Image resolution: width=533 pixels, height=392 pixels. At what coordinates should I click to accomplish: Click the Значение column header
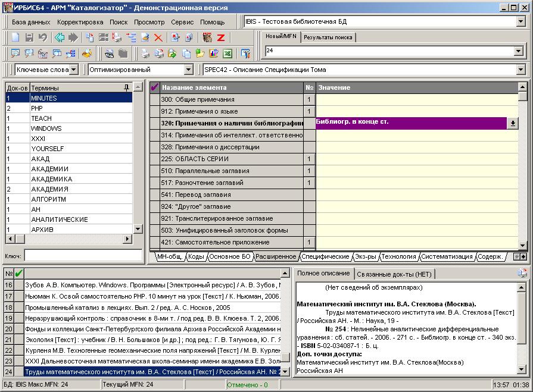[417, 87]
